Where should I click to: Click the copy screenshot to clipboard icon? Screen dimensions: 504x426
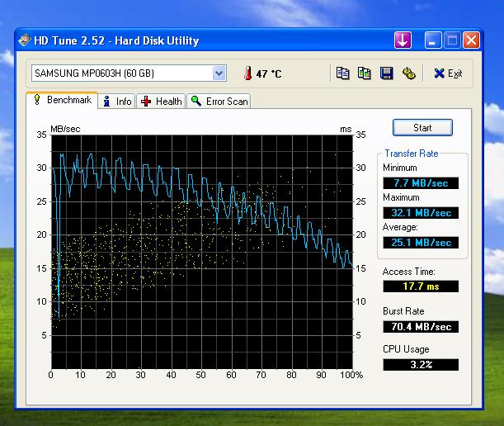pos(364,73)
